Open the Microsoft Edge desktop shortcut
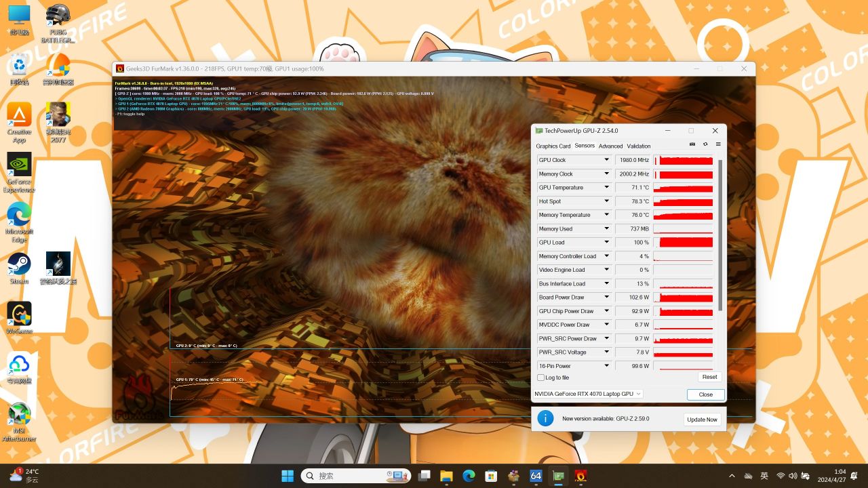 tap(19, 222)
